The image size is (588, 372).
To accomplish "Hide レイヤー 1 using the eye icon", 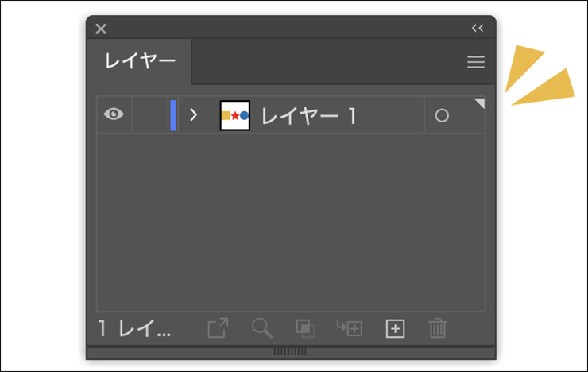I will coord(114,115).
